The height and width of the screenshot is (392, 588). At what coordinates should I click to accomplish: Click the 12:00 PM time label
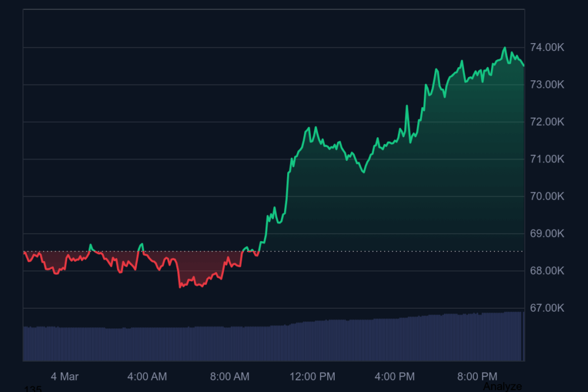pyautogui.click(x=312, y=377)
